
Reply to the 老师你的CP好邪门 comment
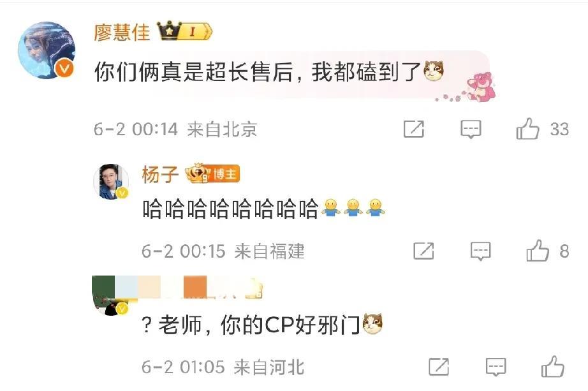click(x=496, y=367)
